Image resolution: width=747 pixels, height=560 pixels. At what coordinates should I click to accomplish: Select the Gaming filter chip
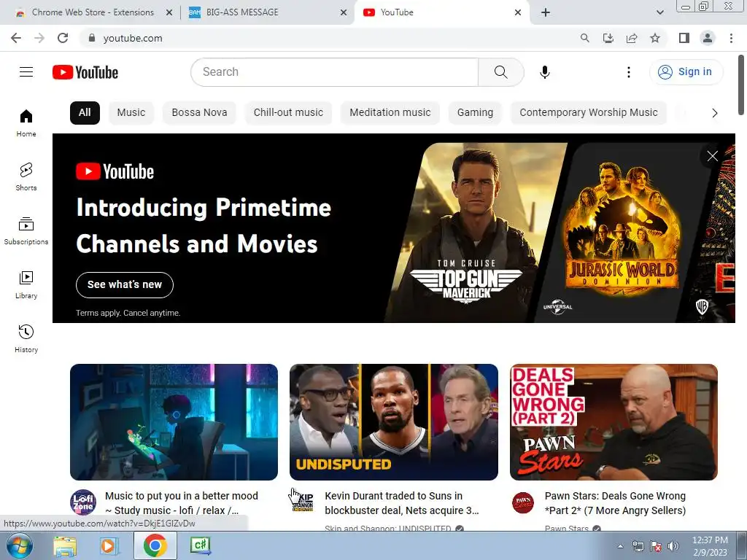[x=475, y=113]
